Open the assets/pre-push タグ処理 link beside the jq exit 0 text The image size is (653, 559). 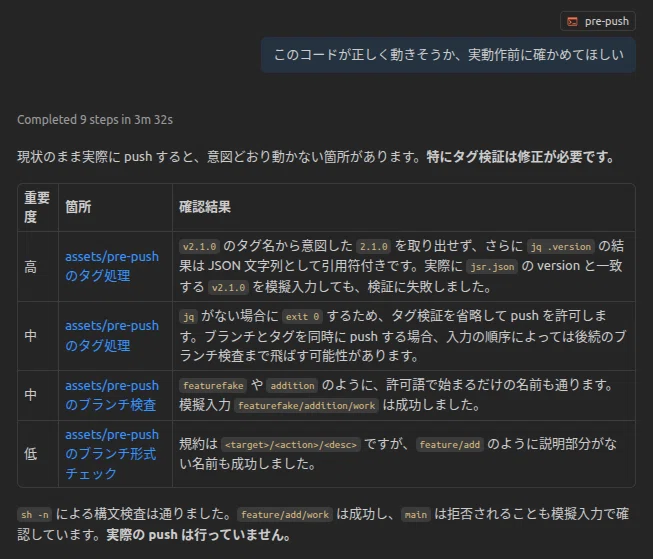pyautogui.click(x=112, y=335)
